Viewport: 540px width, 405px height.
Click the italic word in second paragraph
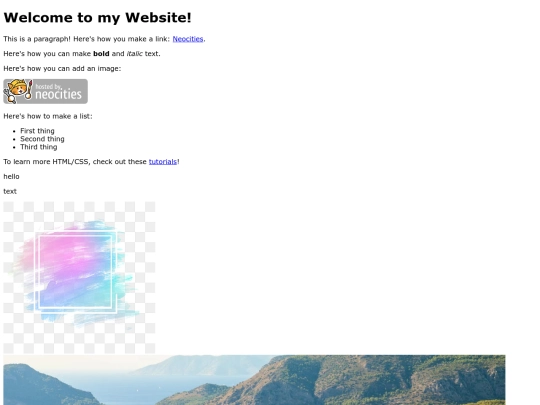134,54
